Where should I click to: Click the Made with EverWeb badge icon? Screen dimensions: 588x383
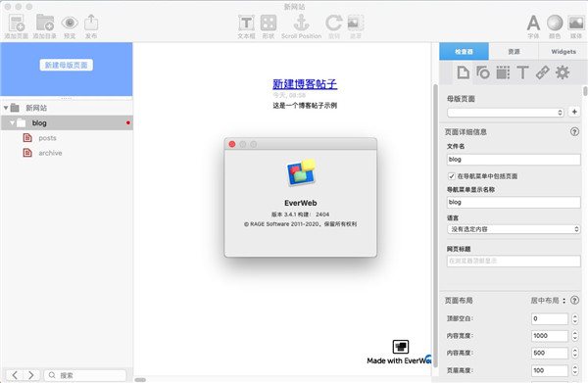pos(401,347)
